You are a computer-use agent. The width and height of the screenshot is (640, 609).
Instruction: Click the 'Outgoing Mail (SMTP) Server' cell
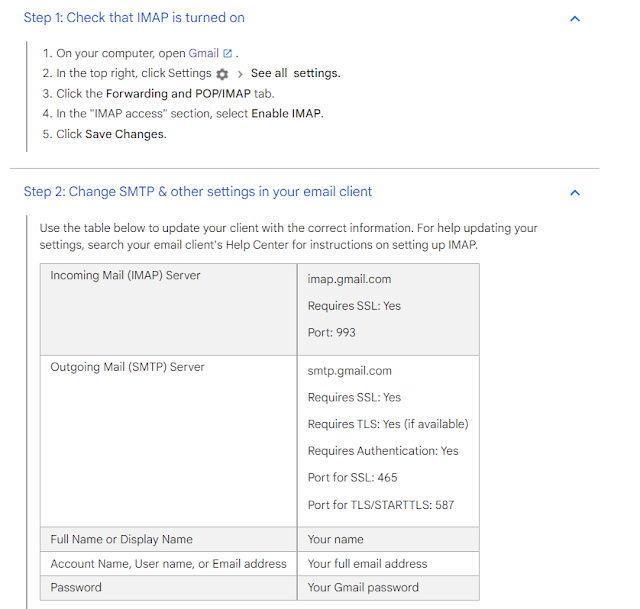click(169, 441)
